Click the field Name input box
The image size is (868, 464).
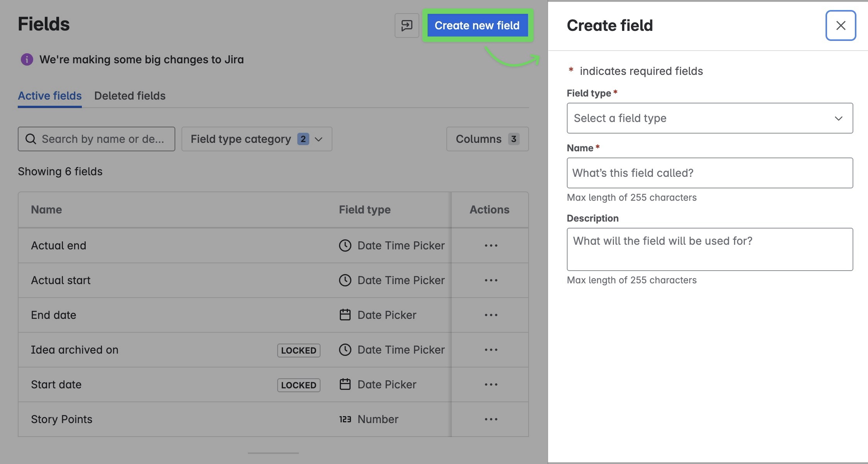pyautogui.click(x=709, y=173)
